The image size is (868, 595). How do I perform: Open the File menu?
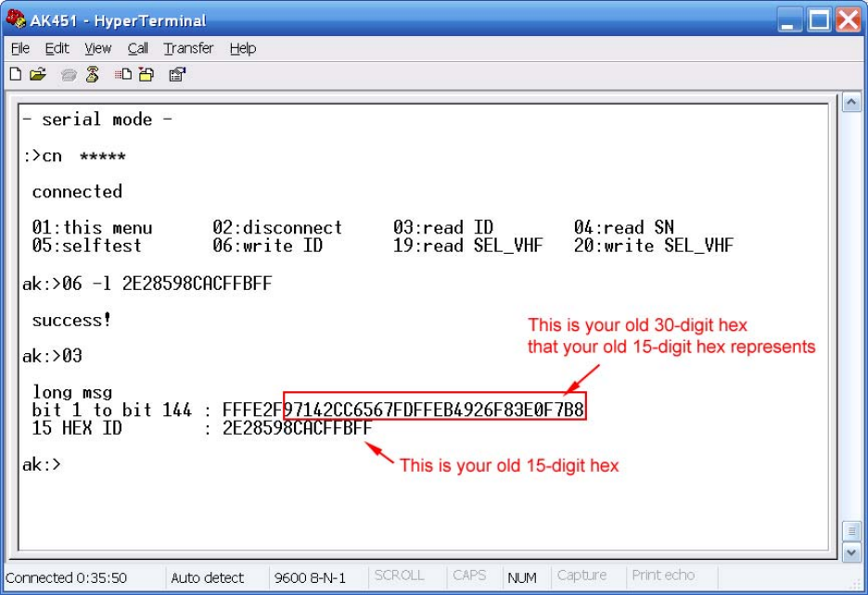[x=20, y=48]
